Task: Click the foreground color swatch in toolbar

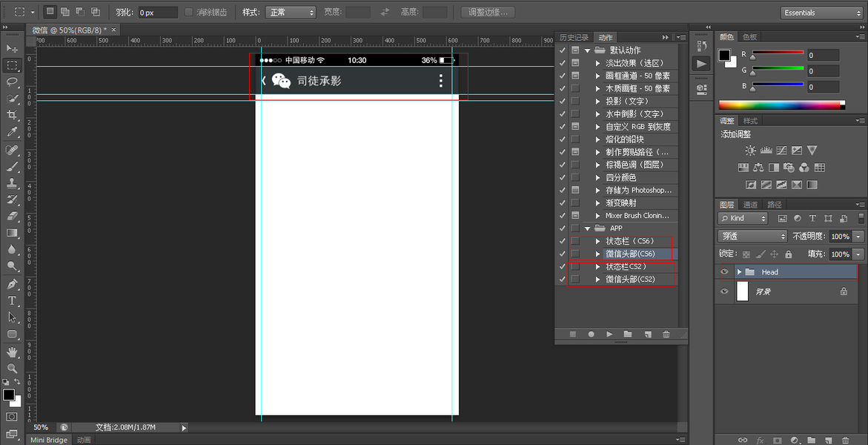Action: [x=8, y=395]
